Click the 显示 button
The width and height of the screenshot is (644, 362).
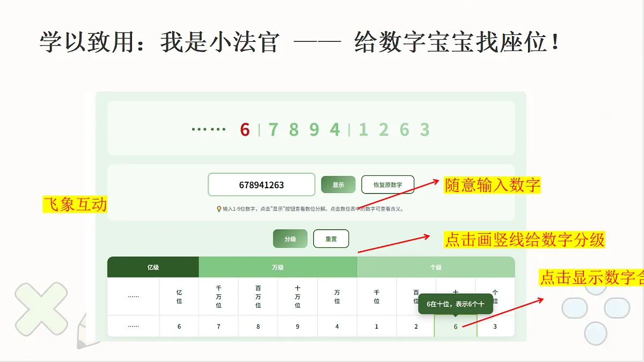click(338, 184)
